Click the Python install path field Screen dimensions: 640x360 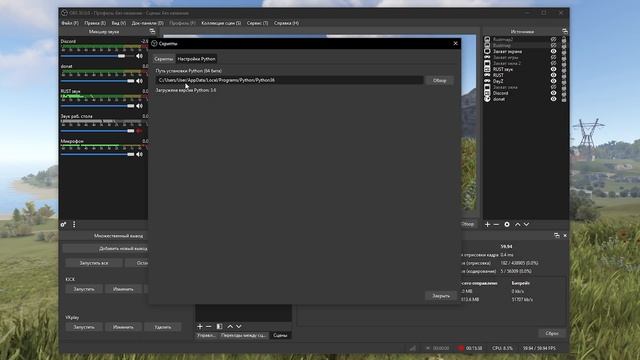[289, 80]
